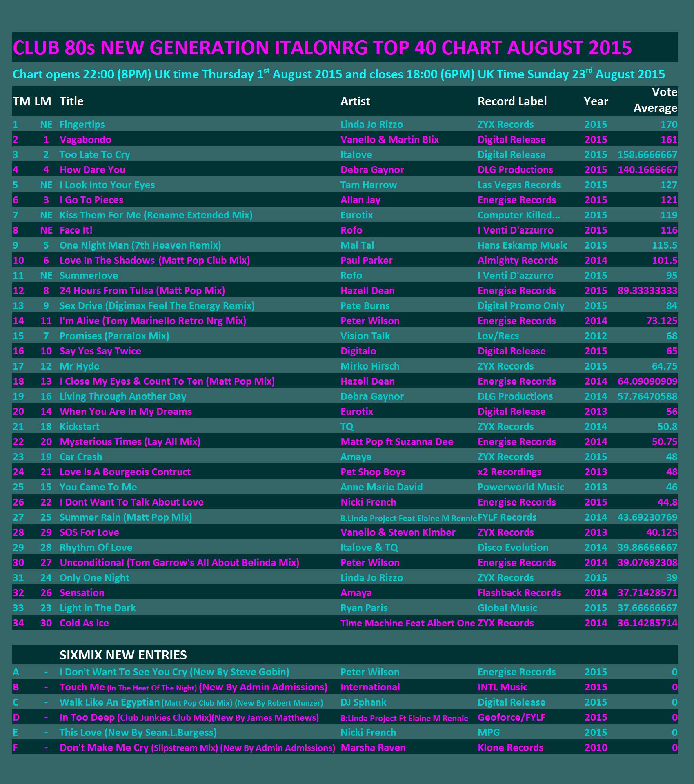
Task: Click label 'Geoforce/FYLF'
Action: pyautogui.click(x=512, y=717)
